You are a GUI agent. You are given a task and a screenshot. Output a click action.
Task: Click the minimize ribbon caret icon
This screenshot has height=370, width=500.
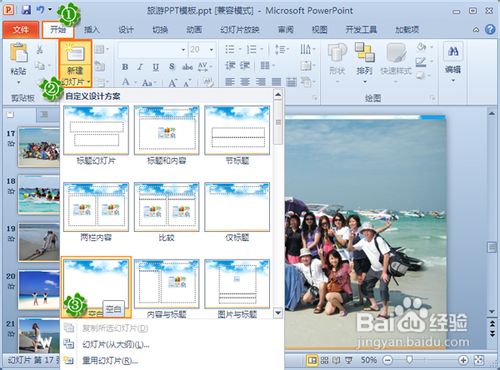point(476,30)
